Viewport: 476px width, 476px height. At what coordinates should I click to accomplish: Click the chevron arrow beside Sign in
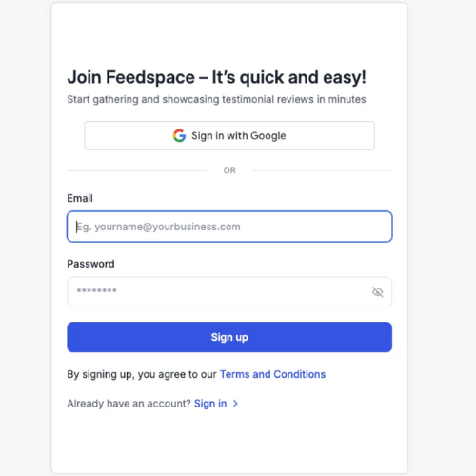(235, 404)
